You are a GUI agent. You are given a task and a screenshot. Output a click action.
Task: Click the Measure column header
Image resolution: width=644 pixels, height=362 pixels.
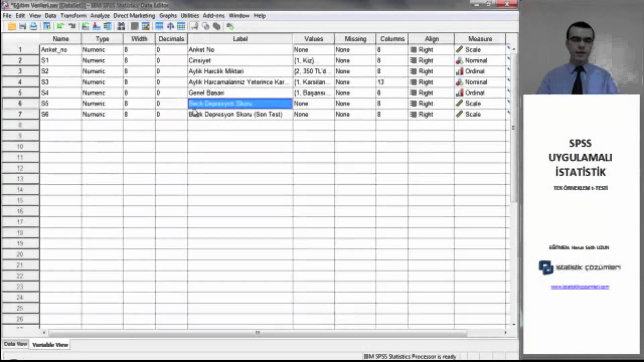480,39
